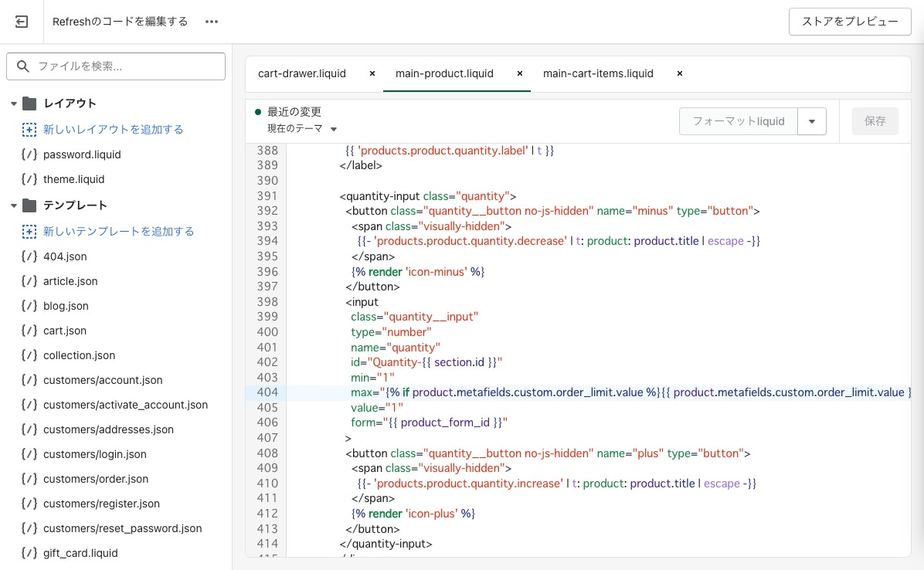Close the cart-drawer.liquid tab
The height and width of the screenshot is (570, 924).
coord(372,73)
